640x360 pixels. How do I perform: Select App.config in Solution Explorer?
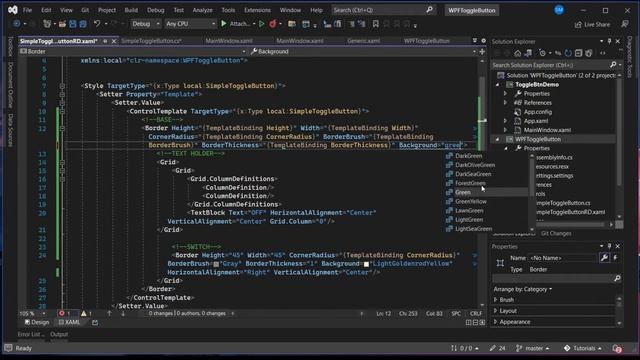pos(538,112)
